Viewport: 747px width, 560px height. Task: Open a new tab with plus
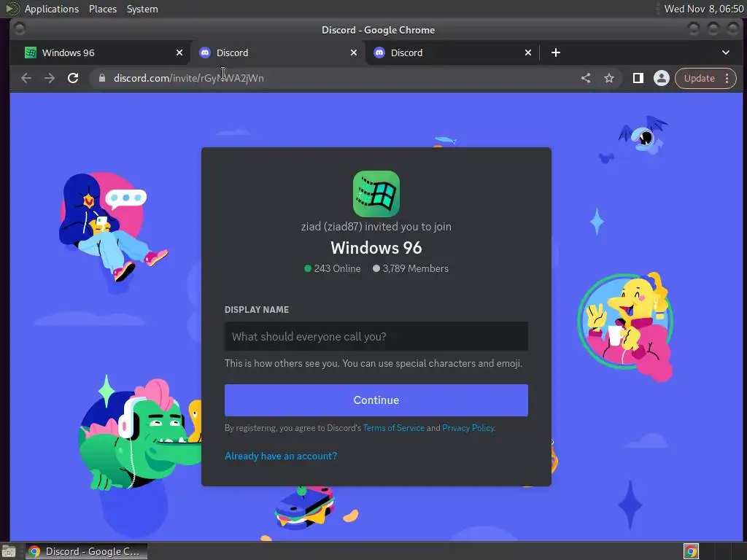[555, 52]
